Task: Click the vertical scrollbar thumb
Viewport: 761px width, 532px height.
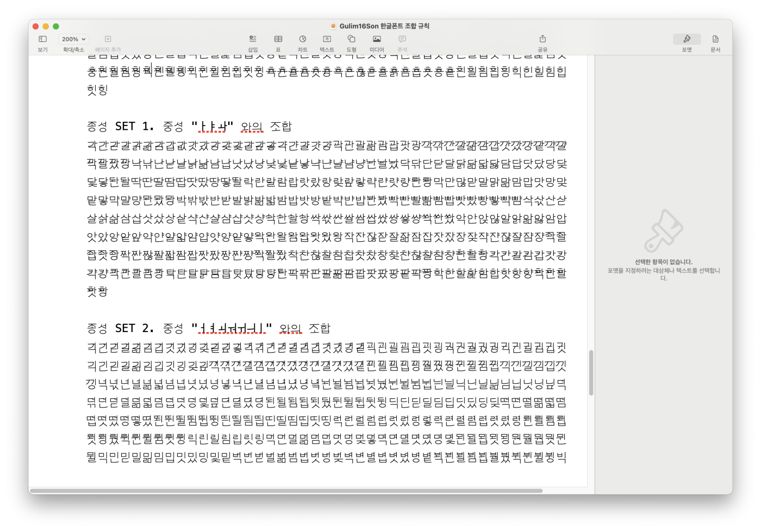Action: click(591, 373)
